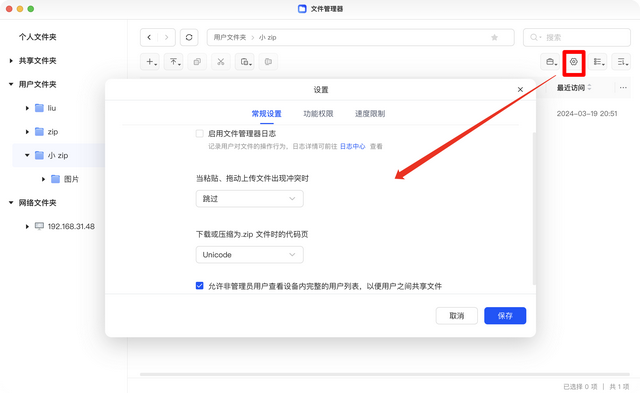Open the Unicode code page dropdown
Image resolution: width=640 pixels, height=393 pixels.
pos(249,255)
